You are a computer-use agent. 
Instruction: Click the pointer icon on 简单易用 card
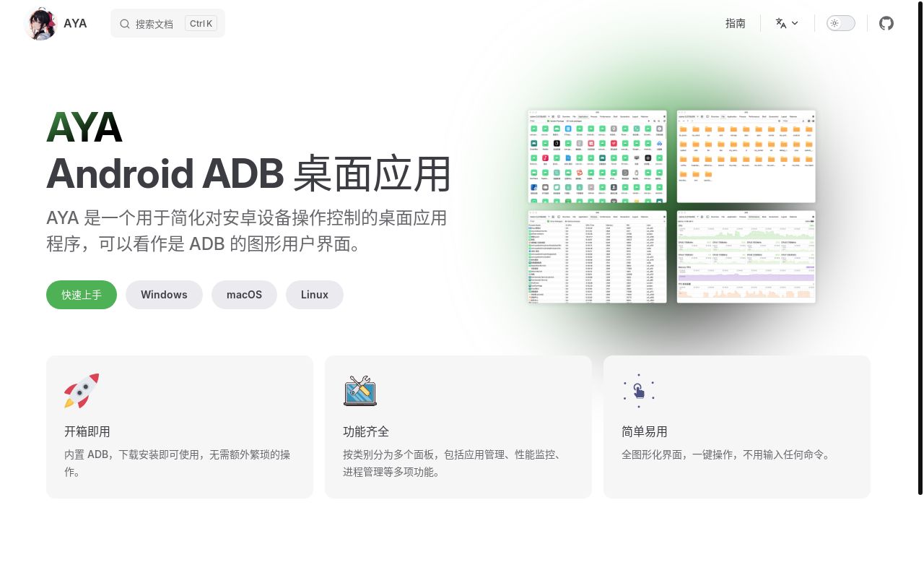tap(638, 391)
